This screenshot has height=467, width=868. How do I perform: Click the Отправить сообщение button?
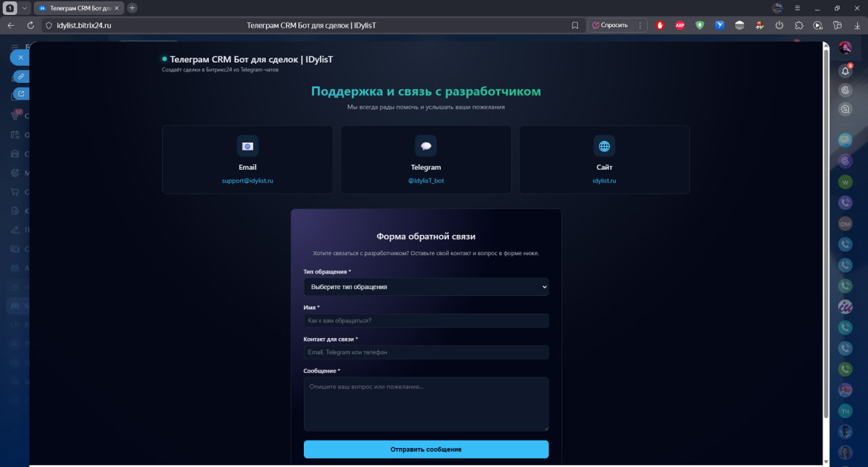pos(426,449)
